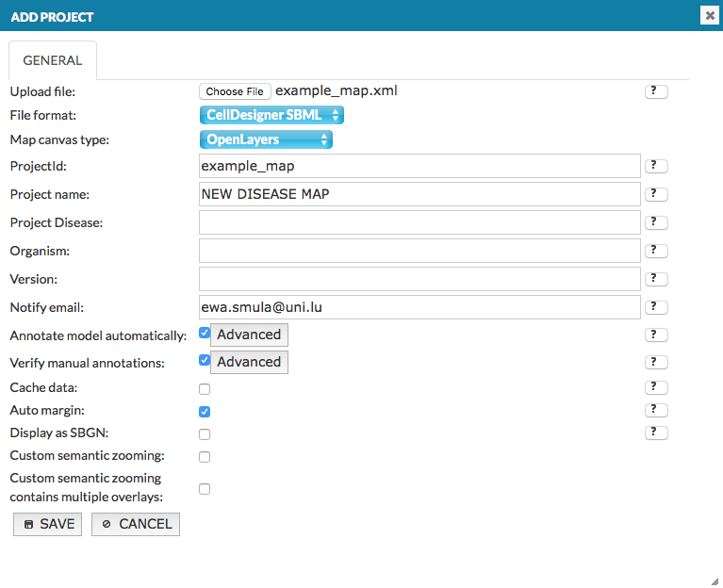This screenshot has width=723, height=588.
Task: Open help for Project name field
Action: pyautogui.click(x=656, y=194)
